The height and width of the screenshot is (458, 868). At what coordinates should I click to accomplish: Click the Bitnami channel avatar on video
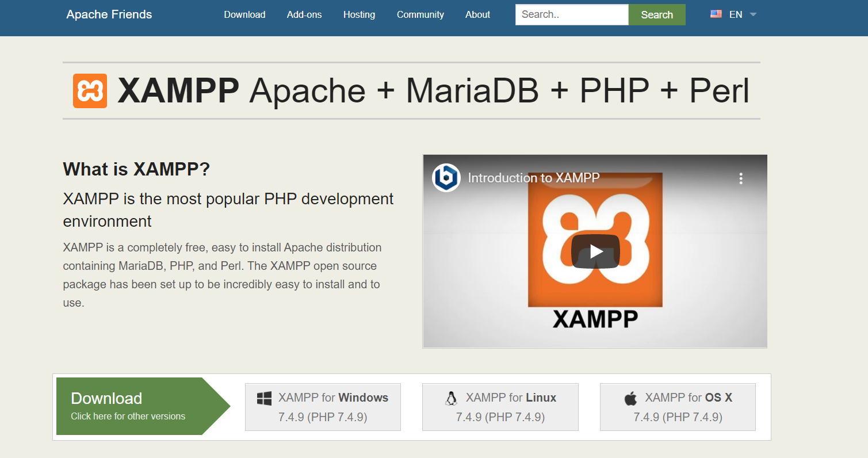[x=446, y=178]
